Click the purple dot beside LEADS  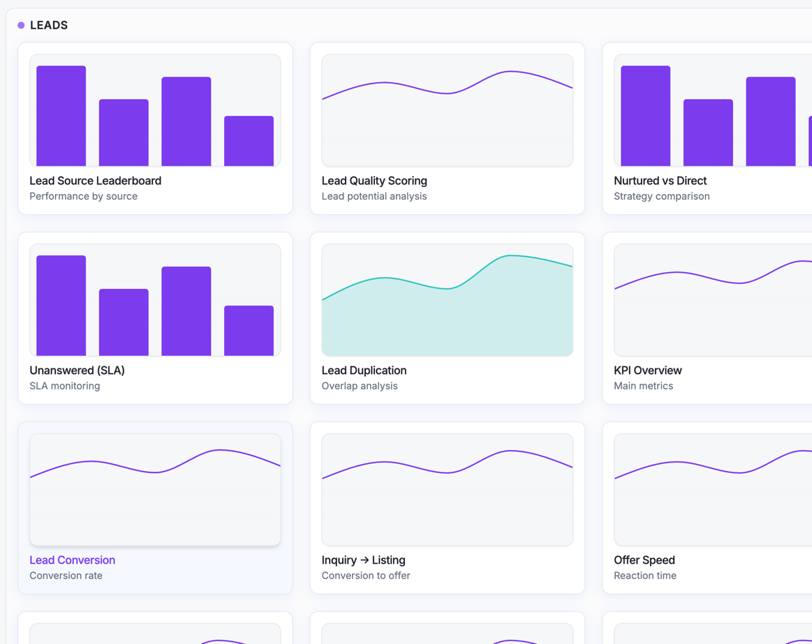21,24
